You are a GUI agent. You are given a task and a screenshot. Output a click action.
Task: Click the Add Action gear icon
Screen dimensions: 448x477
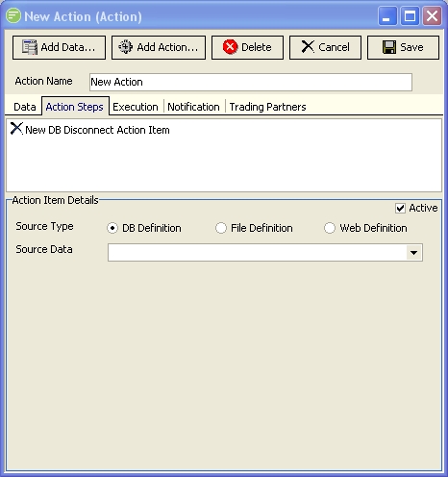tap(125, 47)
